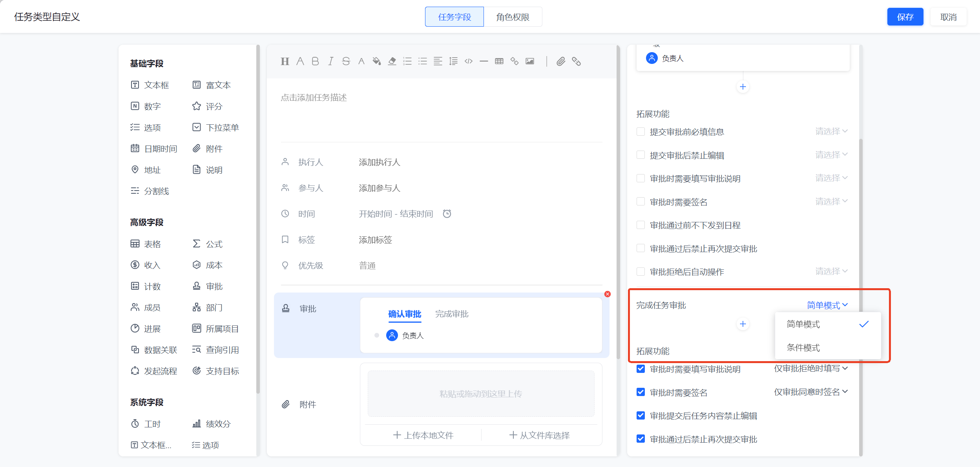Insert an image from editor toolbar

(x=530, y=61)
